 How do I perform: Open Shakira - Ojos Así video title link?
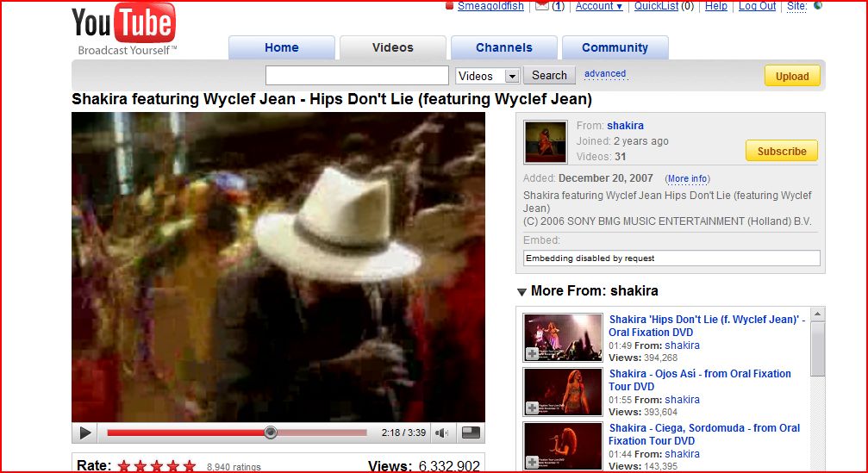700,380
